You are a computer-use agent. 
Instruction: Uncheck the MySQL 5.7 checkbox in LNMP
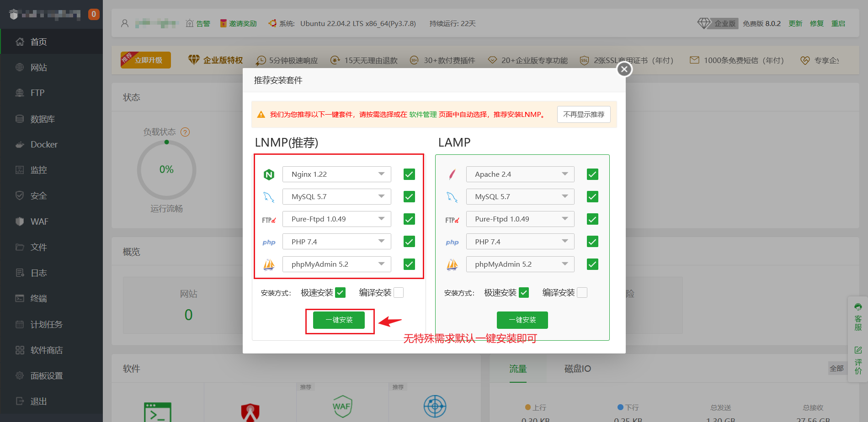pos(409,197)
